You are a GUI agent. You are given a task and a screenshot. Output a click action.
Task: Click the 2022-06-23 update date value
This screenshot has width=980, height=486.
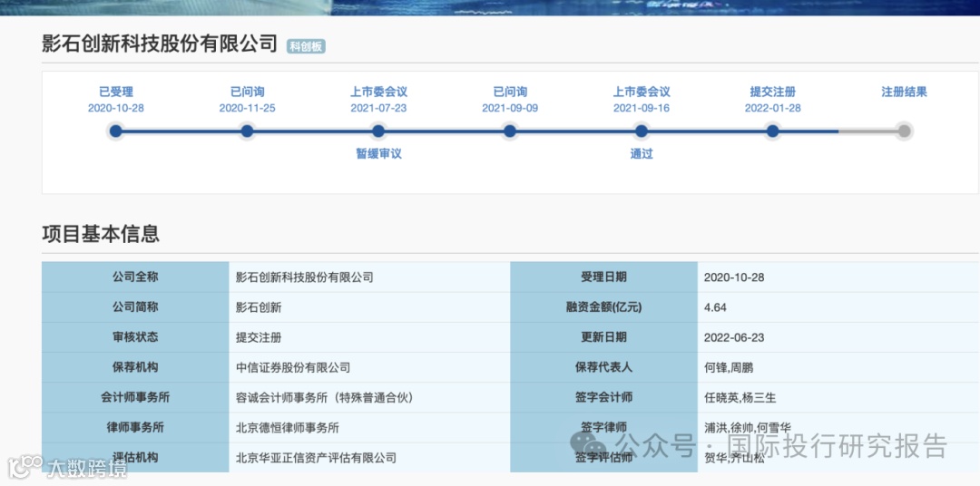pyautogui.click(x=734, y=337)
